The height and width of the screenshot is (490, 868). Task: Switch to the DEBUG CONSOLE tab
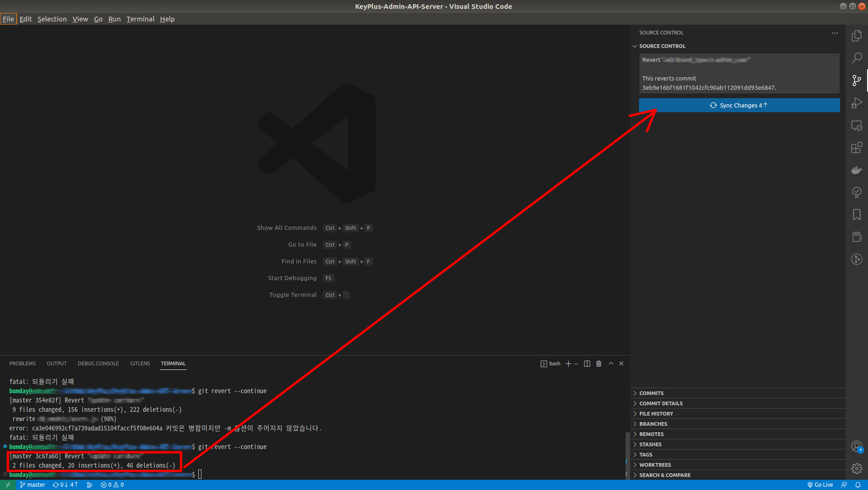tap(98, 363)
